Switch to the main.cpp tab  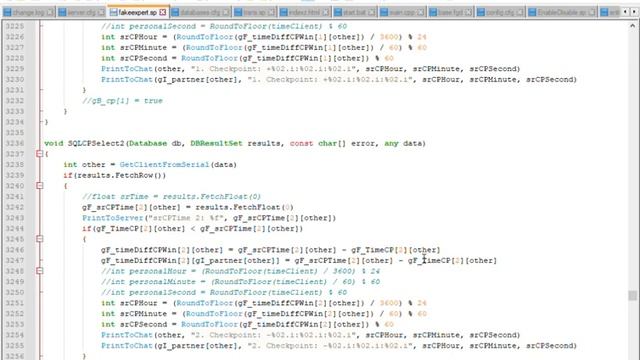coord(402,12)
